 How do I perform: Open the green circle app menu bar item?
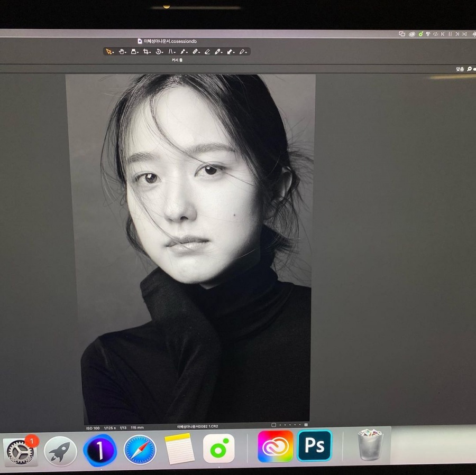(420, 34)
